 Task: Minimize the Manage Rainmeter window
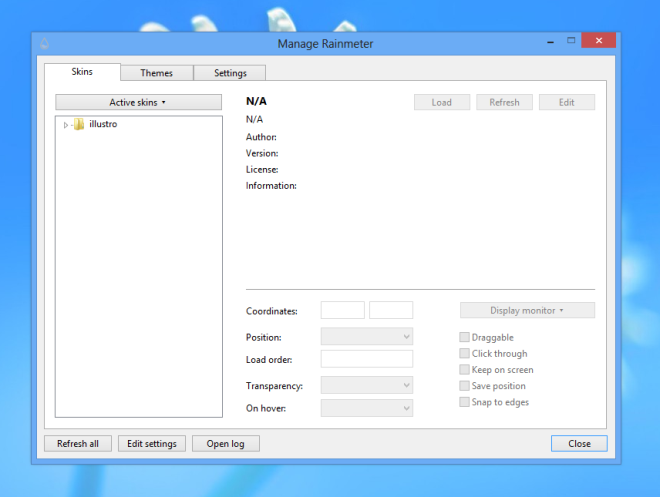coord(550,41)
